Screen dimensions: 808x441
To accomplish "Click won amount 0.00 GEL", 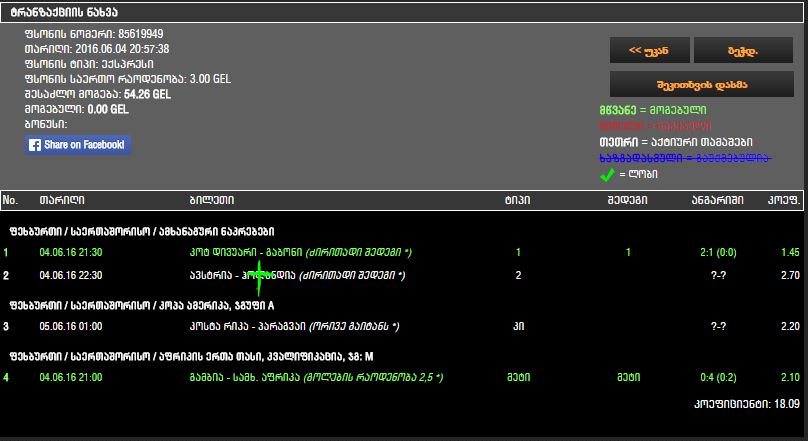I will pyautogui.click(x=108, y=109).
